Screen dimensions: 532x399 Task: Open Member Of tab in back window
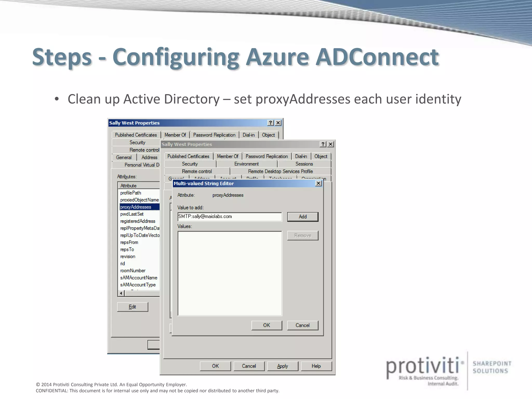tap(175, 135)
